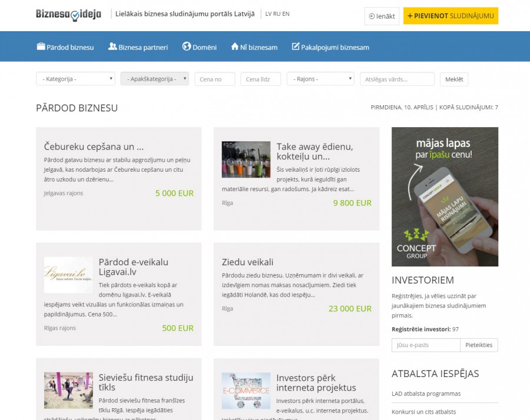
Task: Click the people icon beside Biznesa partneri
Action: pos(112,47)
